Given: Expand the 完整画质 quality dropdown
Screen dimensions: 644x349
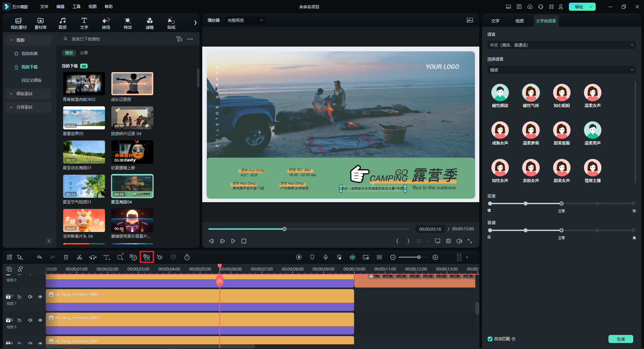Looking at the screenshot, I should point(245,20).
